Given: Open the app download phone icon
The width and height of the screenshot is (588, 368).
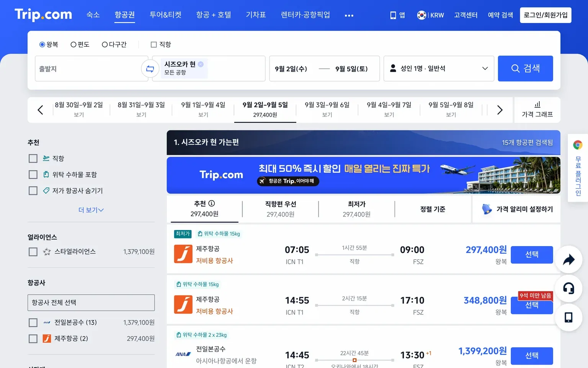Looking at the screenshot, I should 393,15.
